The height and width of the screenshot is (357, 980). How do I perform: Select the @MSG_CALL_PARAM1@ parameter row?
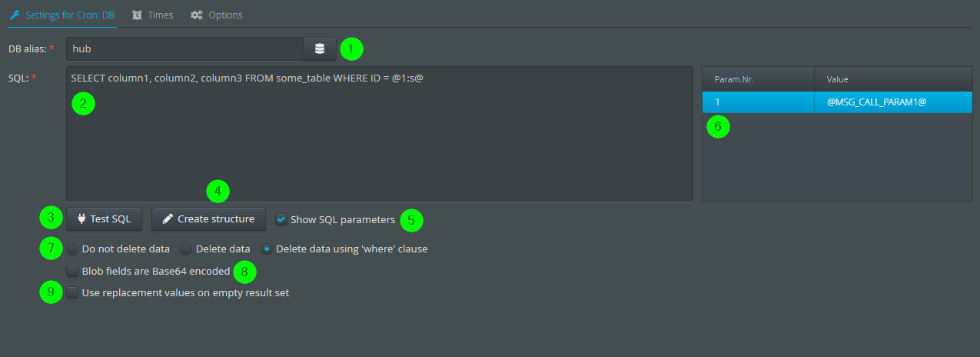point(837,102)
